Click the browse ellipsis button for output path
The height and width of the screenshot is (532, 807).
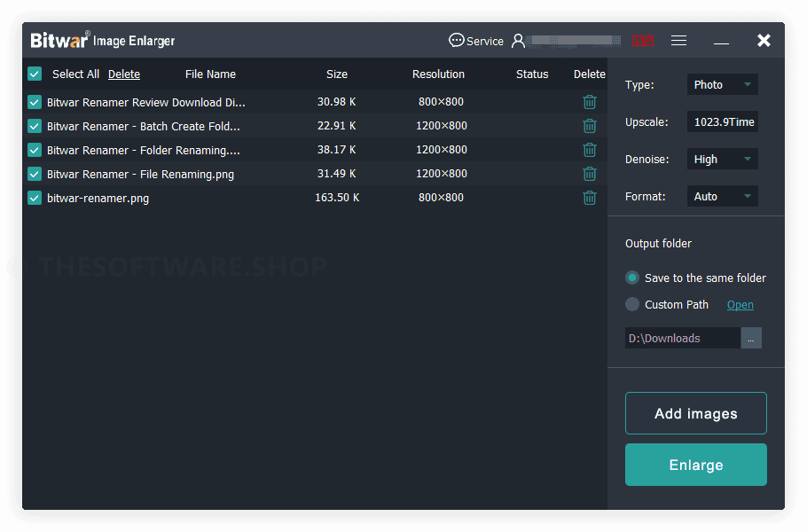(x=751, y=338)
